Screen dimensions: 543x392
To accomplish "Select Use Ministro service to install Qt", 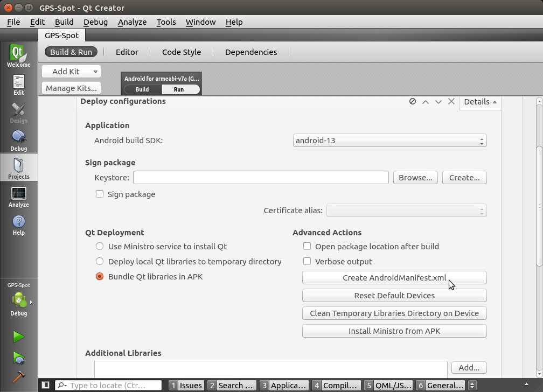I will [100, 246].
